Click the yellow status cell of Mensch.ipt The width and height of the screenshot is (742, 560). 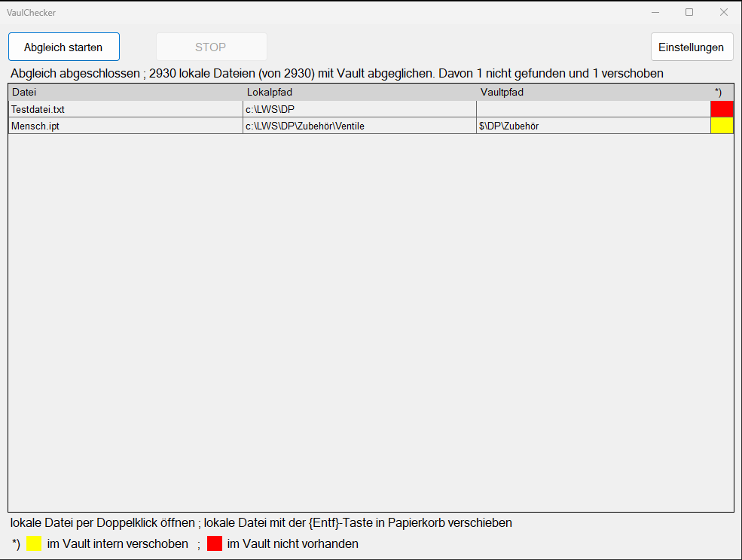[x=722, y=126]
